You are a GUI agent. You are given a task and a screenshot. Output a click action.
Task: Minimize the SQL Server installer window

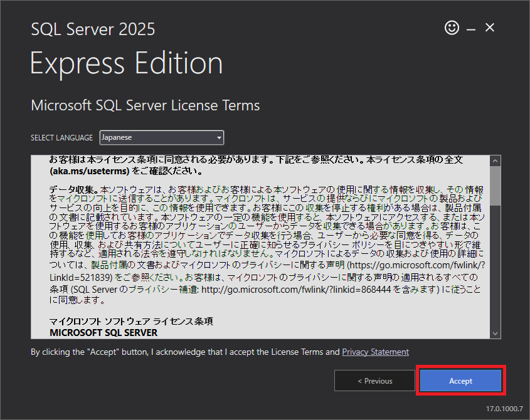coord(471,28)
